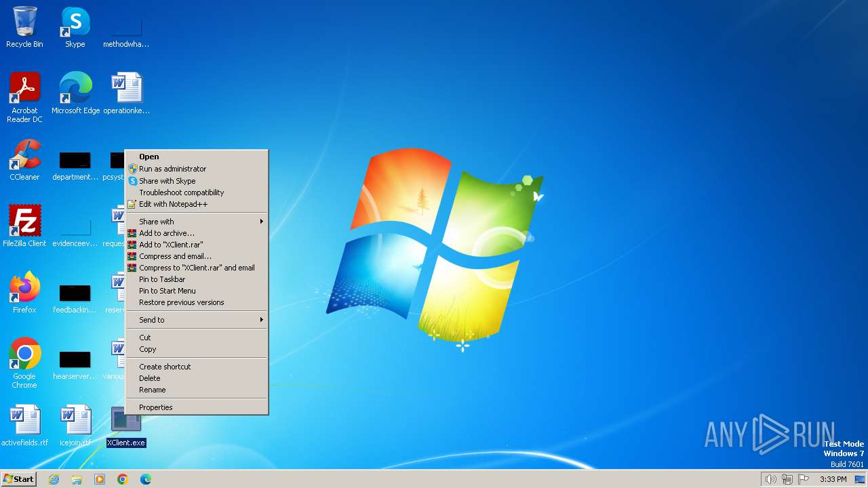Expand the Send to submenu

[x=197, y=320]
